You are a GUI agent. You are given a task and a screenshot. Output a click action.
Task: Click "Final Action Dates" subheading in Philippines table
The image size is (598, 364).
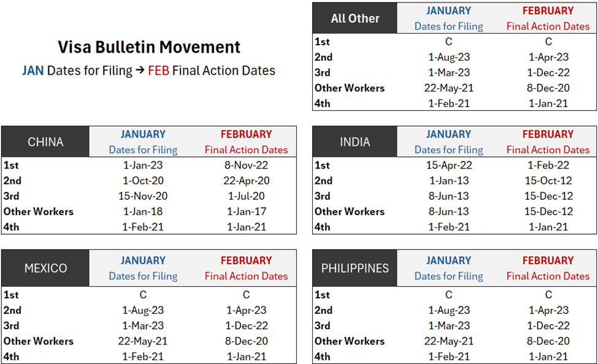tap(548, 276)
